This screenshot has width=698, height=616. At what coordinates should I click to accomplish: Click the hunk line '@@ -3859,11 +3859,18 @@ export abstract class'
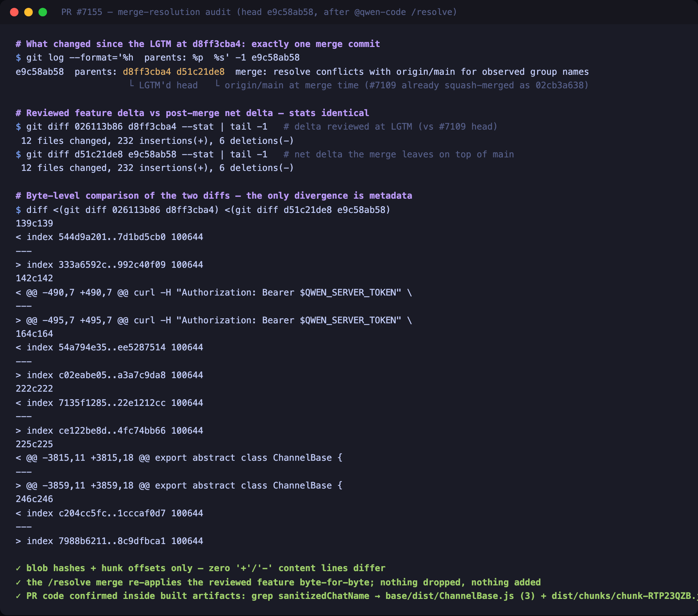point(179,486)
